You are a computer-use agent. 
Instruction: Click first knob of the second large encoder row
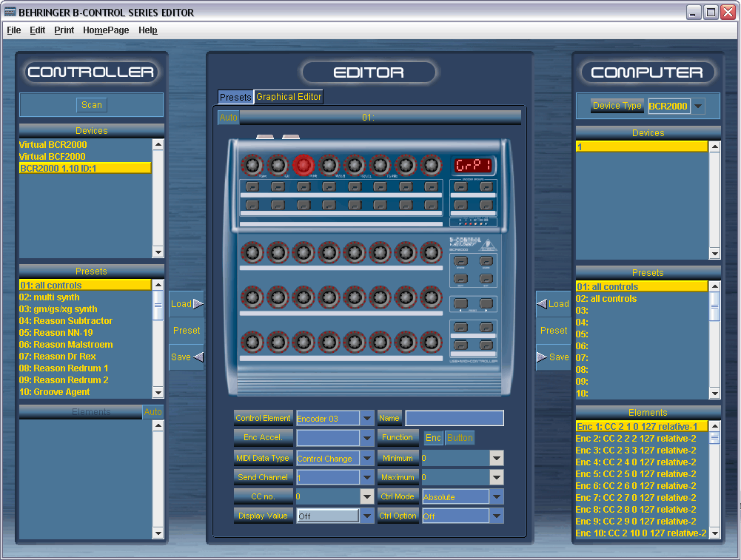[252, 297]
